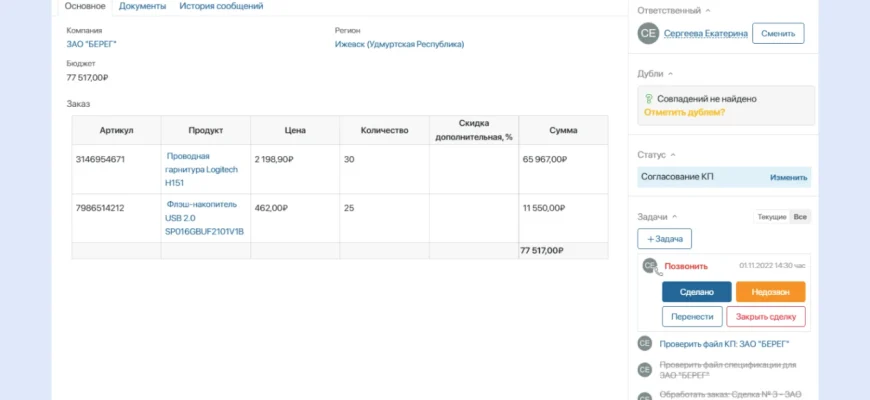Click Отметить дублем? link
870x400 pixels.
point(685,112)
